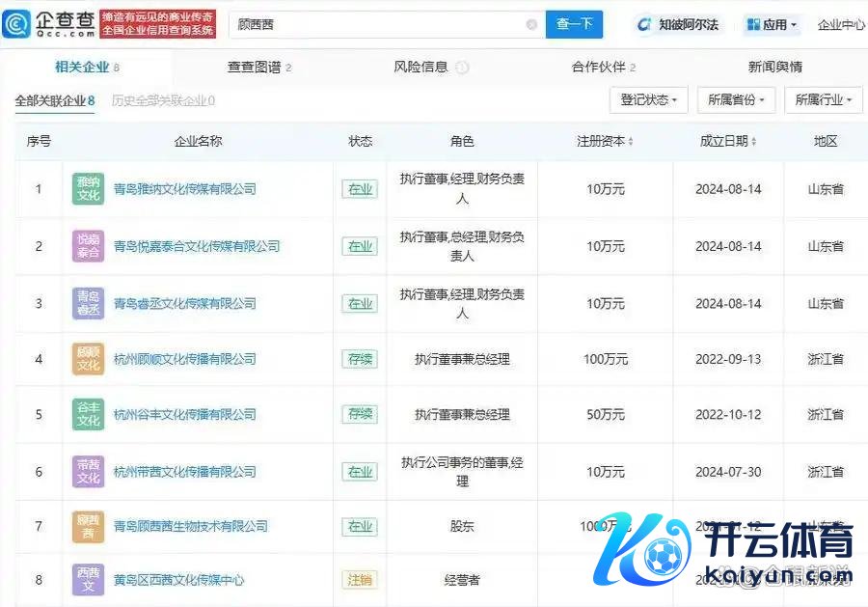Click the 芾茜文化 company logo badge
The image size is (868, 607).
coord(88,472)
